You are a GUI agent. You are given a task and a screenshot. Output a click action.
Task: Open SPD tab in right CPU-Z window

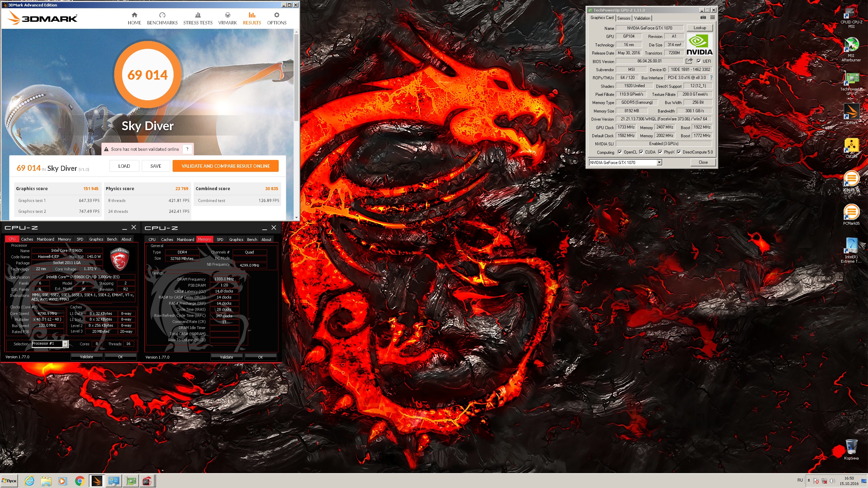[x=220, y=240]
